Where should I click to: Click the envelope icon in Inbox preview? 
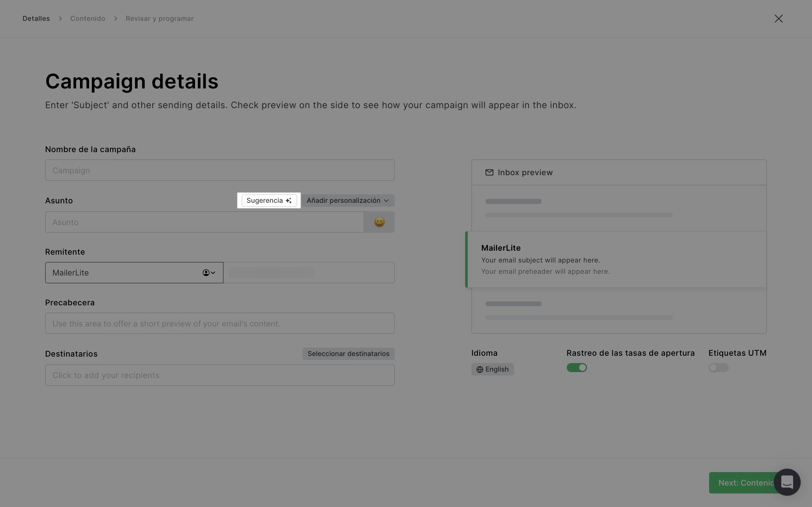point(489,172)
